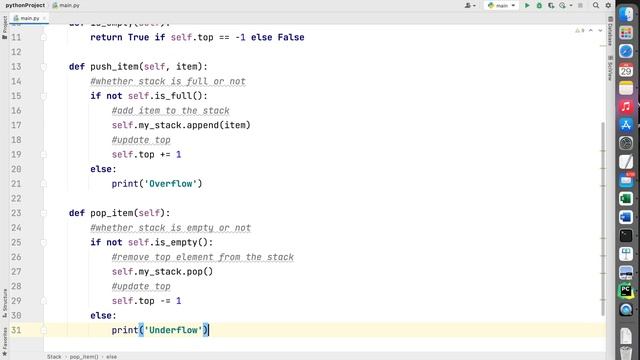Open PyCharm from the dock
The height and width of the screenshot is (360, 640).
tap(626, 291)
